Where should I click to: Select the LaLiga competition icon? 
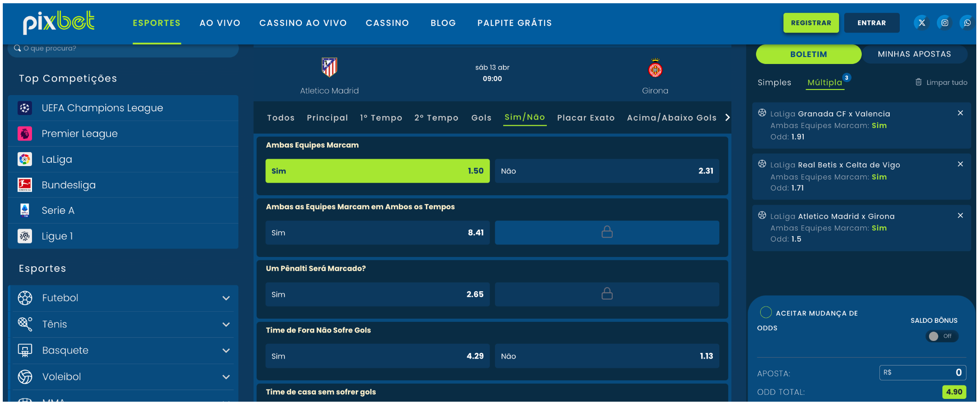[25, 159]
